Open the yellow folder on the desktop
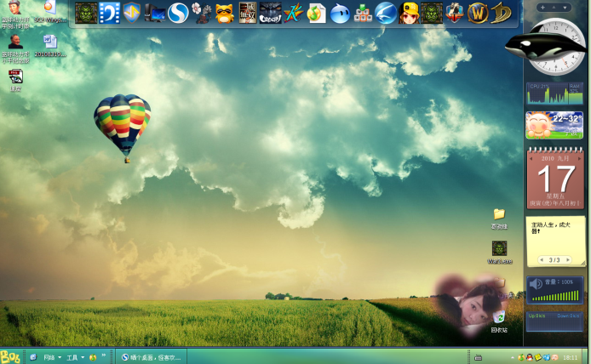The width and height of the screenshot is (591, 364). (x=499, y=213)
